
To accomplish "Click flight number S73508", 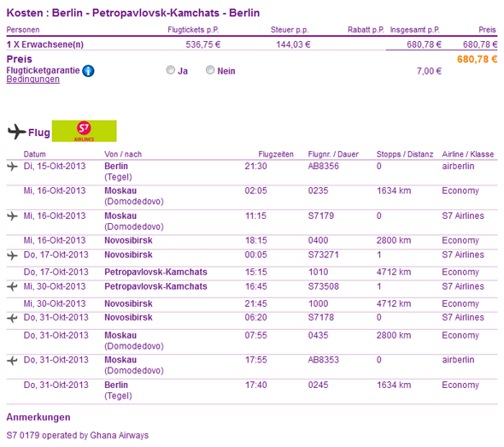I will pos(324,286).
